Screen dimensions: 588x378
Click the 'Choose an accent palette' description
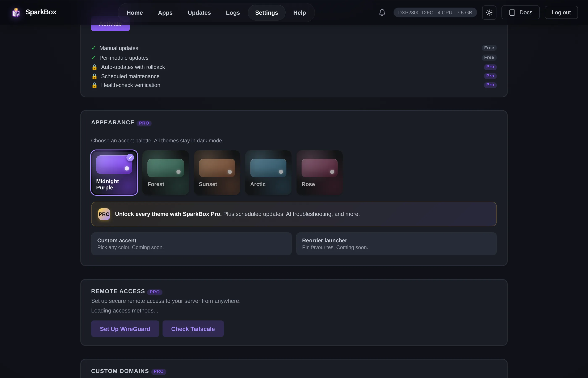coord(157,141)
